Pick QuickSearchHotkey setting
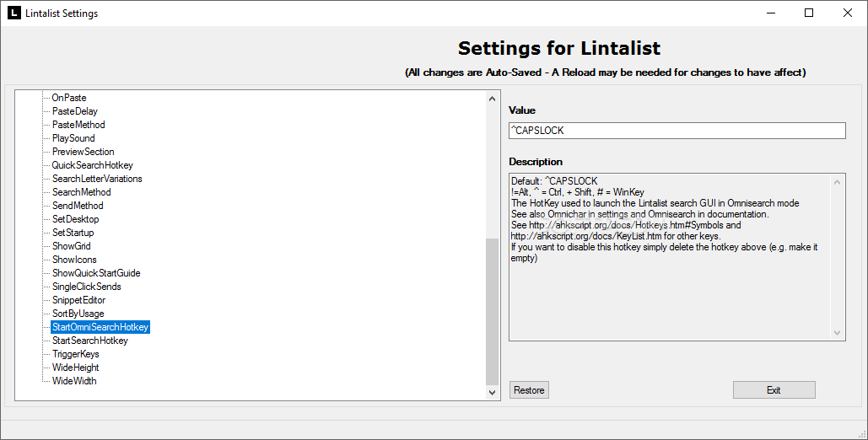 coord(93,165)
